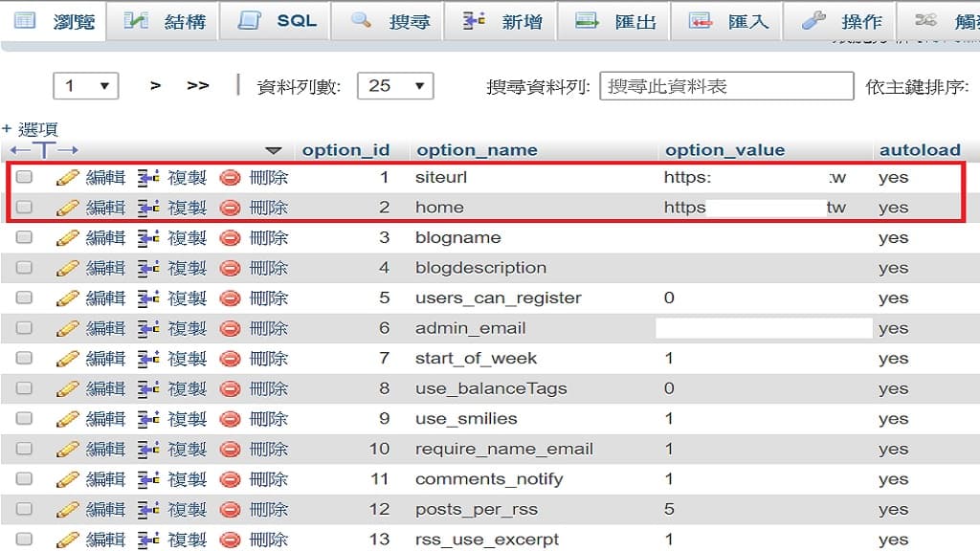The height and width of the screenshot is (551, 980).
Task: Open the row count dropdown showing 25
Action: pyautogui.click(x=395, y=86)
